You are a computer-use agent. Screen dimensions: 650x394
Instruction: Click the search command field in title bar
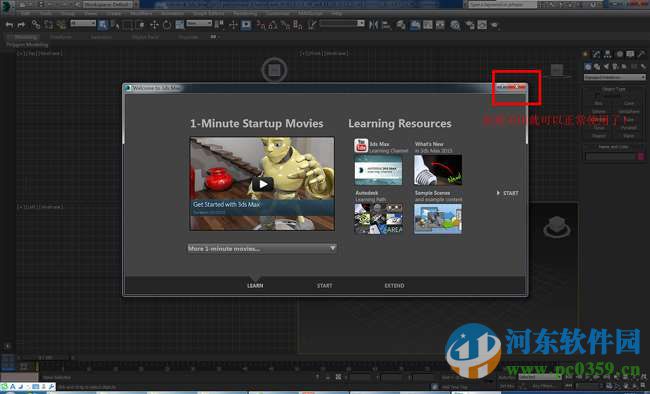[502, 5]
